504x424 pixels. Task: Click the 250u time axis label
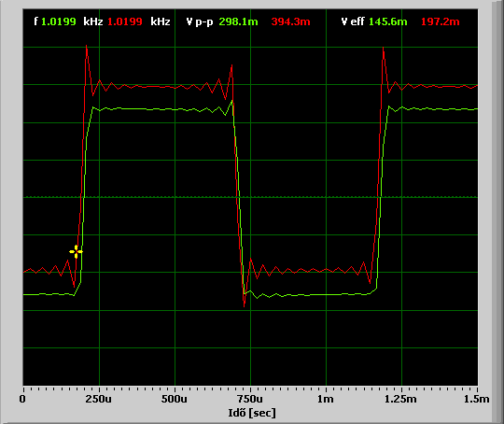pos(98,399)
